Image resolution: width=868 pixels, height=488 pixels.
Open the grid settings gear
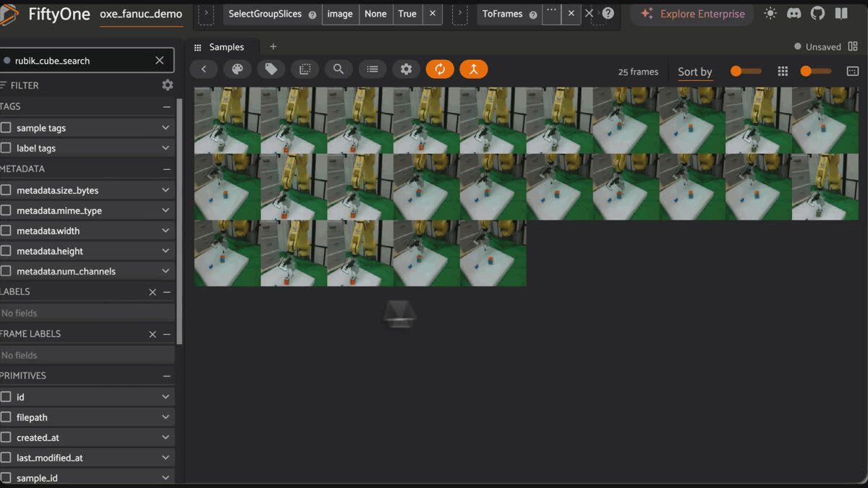pos(407,69)
